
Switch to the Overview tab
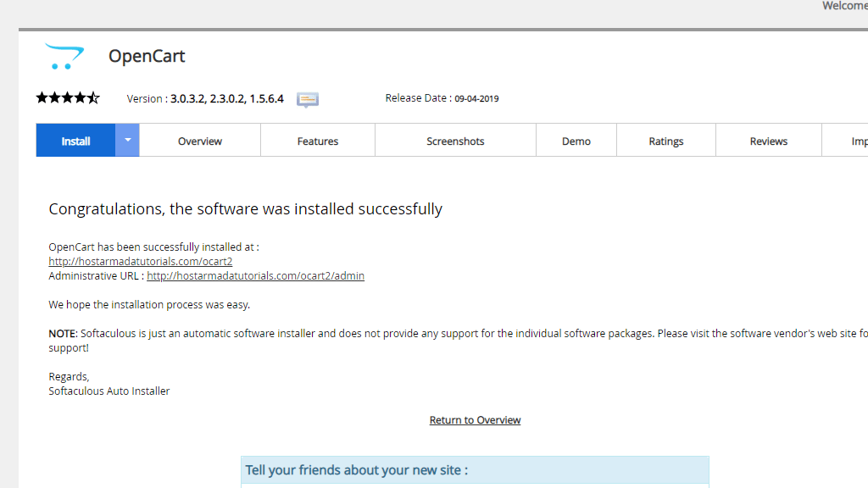200,141
